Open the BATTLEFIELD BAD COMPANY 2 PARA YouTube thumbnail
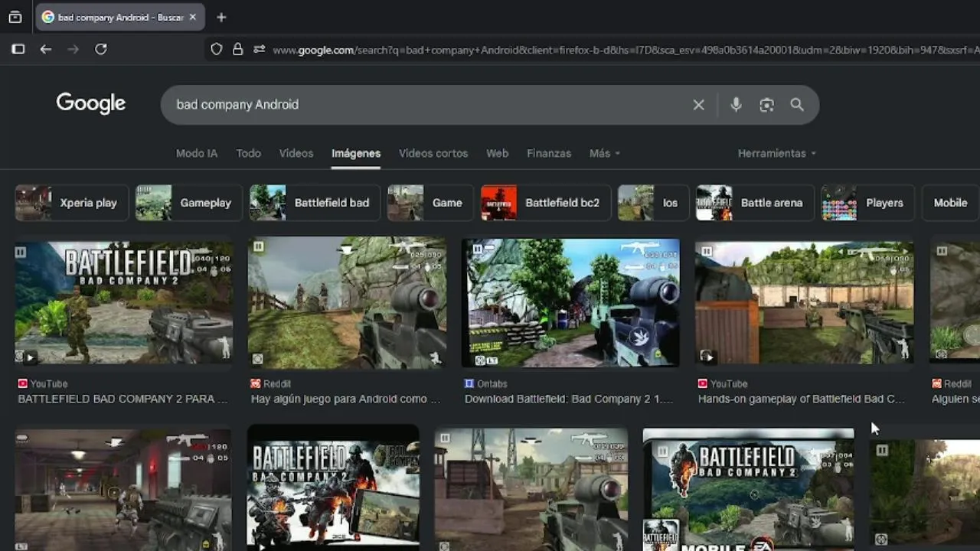The image size is (980, 551). click(x=124, y=304)
